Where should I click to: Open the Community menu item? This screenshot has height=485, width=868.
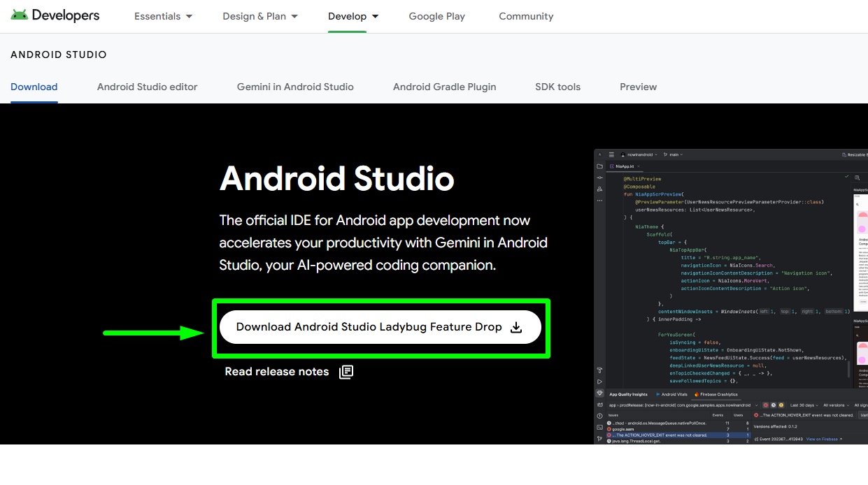tap(526, 16)
